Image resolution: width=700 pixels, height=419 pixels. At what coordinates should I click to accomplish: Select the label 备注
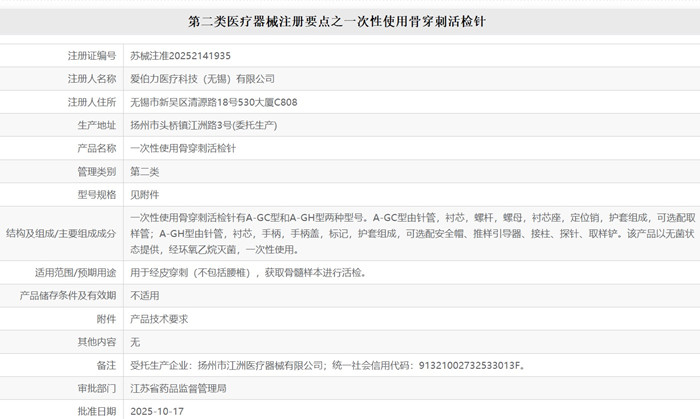(x=106, y=365)
